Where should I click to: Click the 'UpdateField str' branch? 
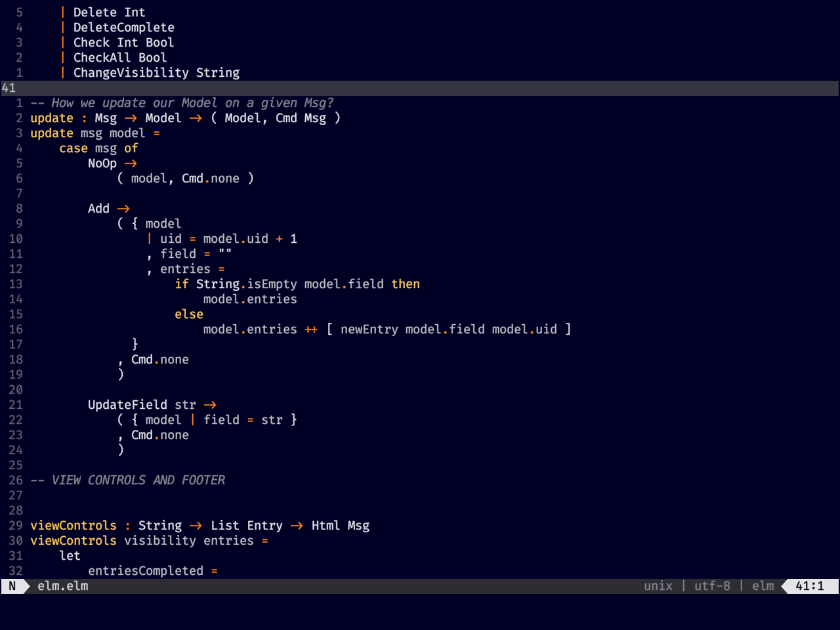(x=142, y=405)
